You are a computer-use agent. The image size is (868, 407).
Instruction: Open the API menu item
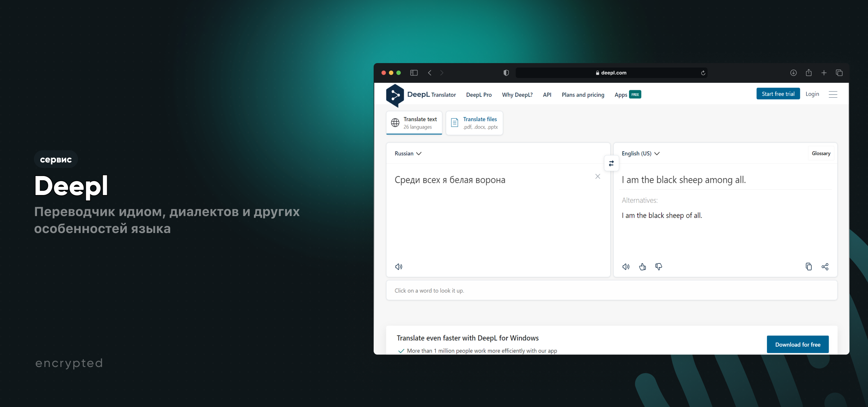[x=547, y=95]
